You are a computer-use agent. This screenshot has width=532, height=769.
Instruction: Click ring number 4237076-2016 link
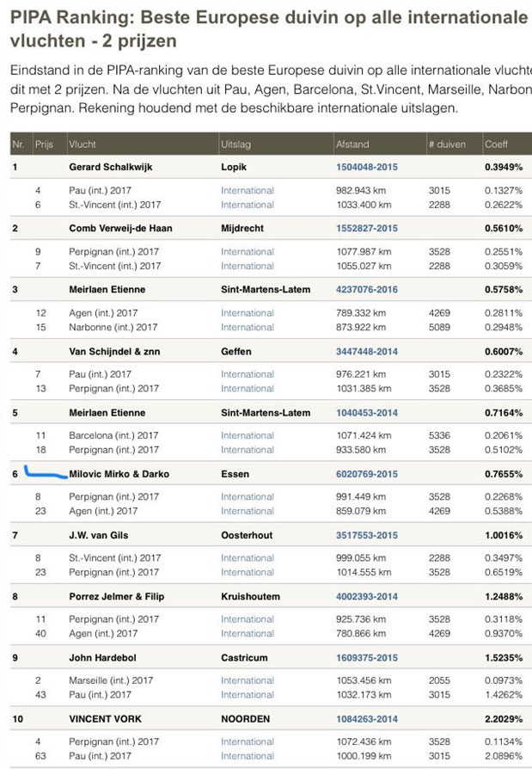coord(366,290)
